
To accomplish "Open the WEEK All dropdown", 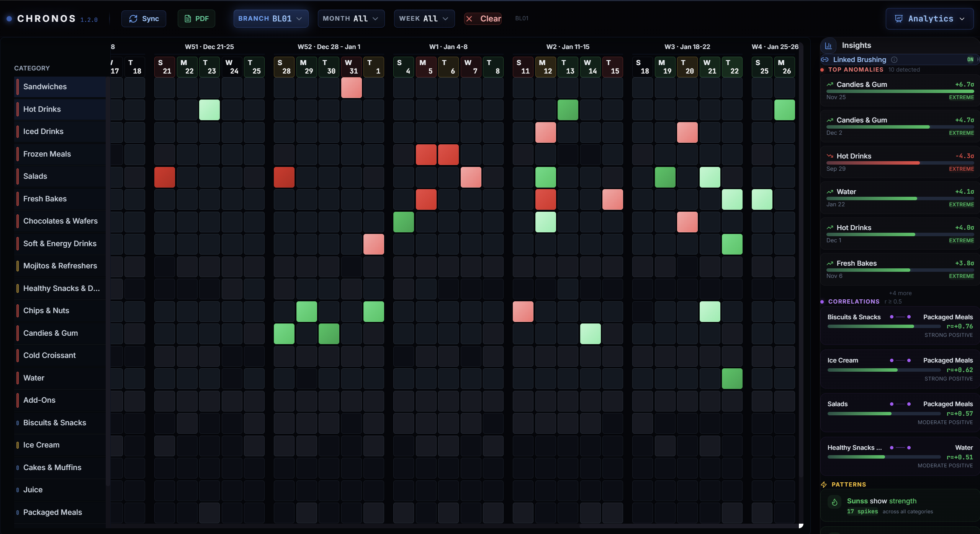I will coord(423,18).
